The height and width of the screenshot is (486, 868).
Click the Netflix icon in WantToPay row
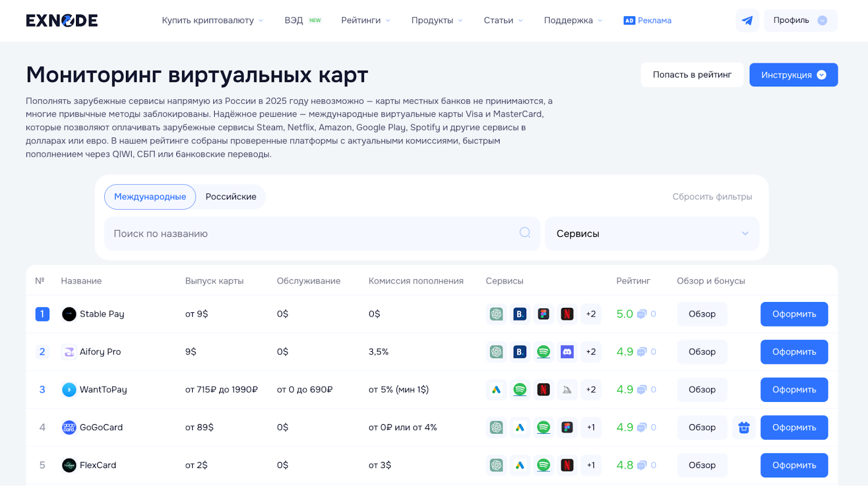[544, 389]
